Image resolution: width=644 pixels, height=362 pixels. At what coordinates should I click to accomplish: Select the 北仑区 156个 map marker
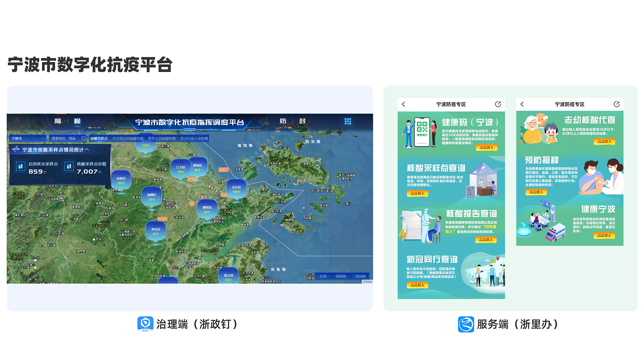[236, 189]
